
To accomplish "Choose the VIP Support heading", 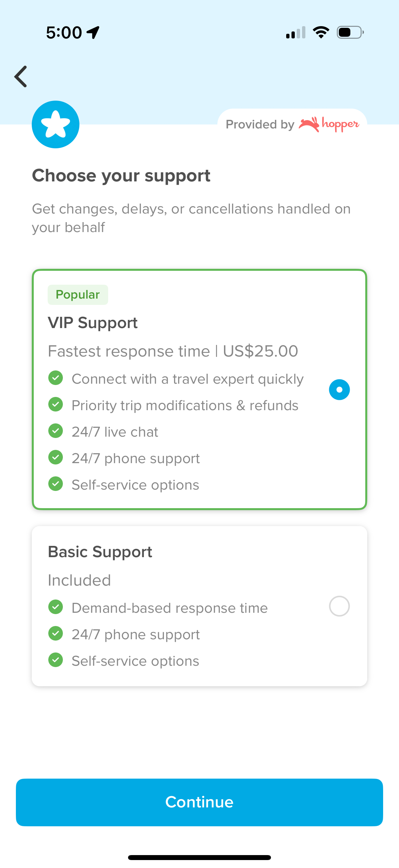I will pyautogui.click(x=93, y=323).
